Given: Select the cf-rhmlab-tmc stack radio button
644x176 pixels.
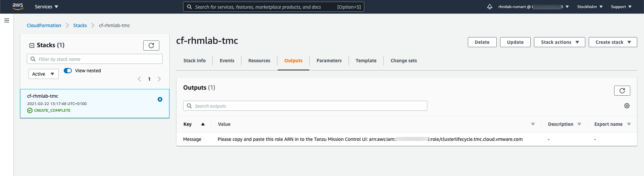Looking at the screenshot, I should click(x=160, y=99).
